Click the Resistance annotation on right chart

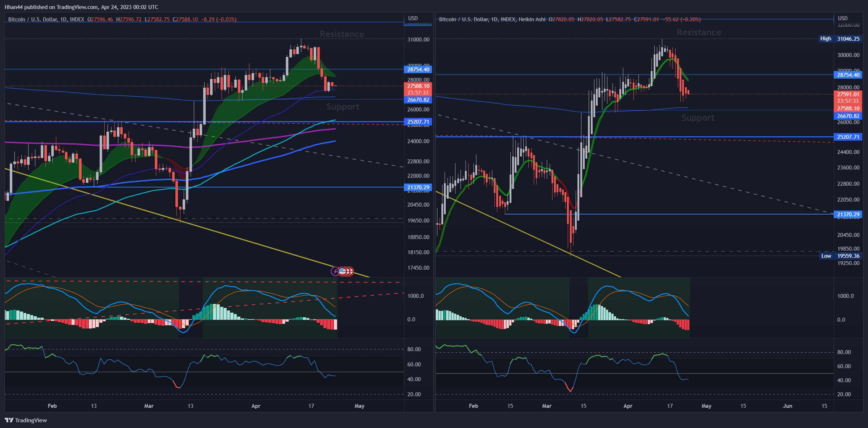coord(699,32)
